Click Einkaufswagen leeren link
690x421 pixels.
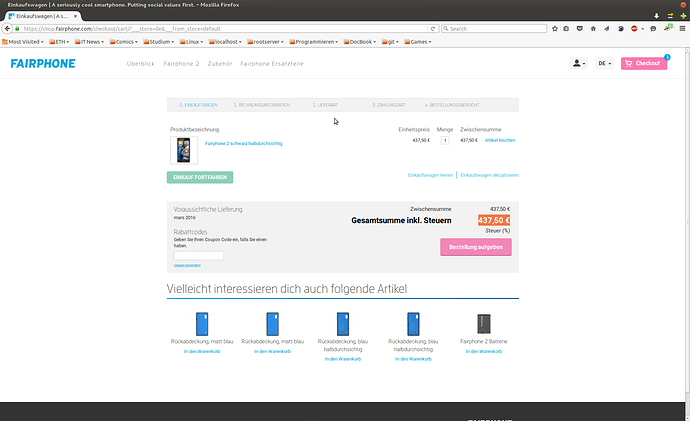430,175
